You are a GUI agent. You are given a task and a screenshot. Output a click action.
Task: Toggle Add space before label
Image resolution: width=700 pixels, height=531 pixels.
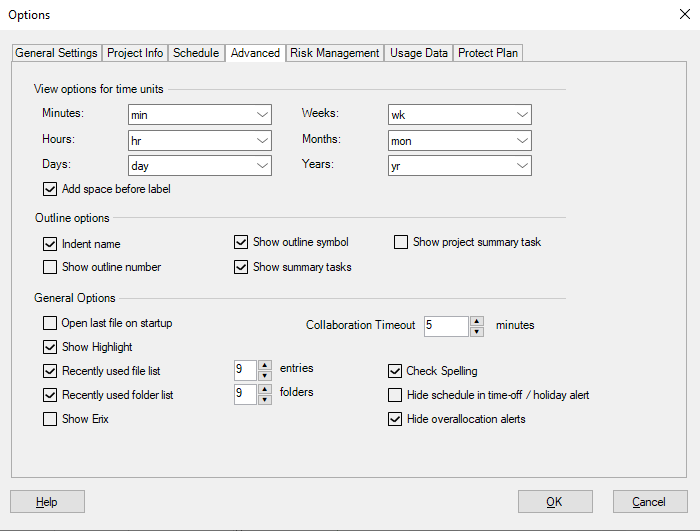pos(50,189)
